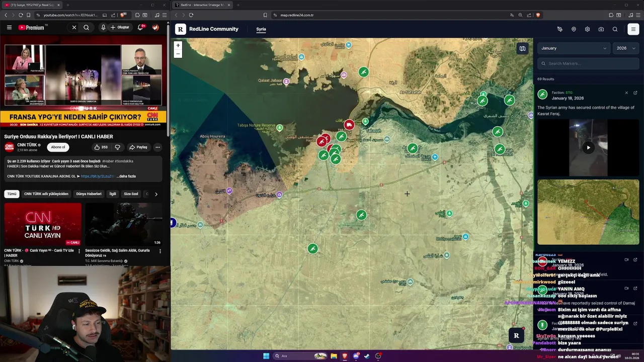
Task: Toggle the RedLine sidebar hamburger menu
Action: coord(633,29)
